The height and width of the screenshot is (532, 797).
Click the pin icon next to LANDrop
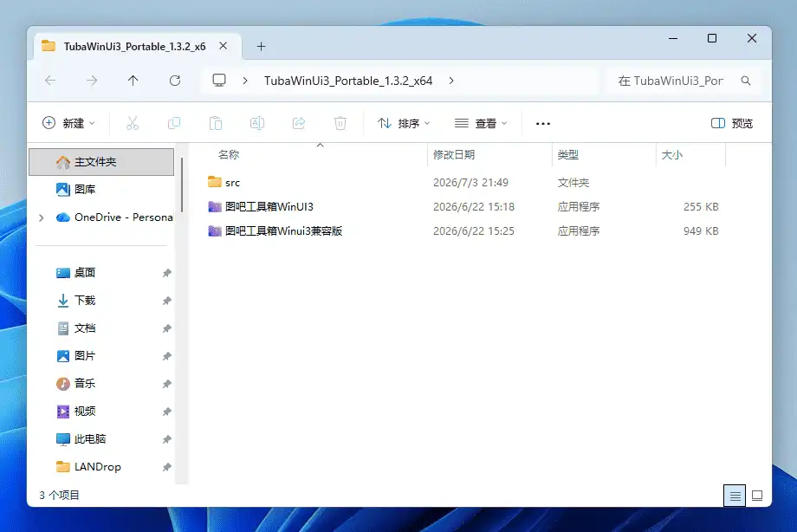(166, 467)
